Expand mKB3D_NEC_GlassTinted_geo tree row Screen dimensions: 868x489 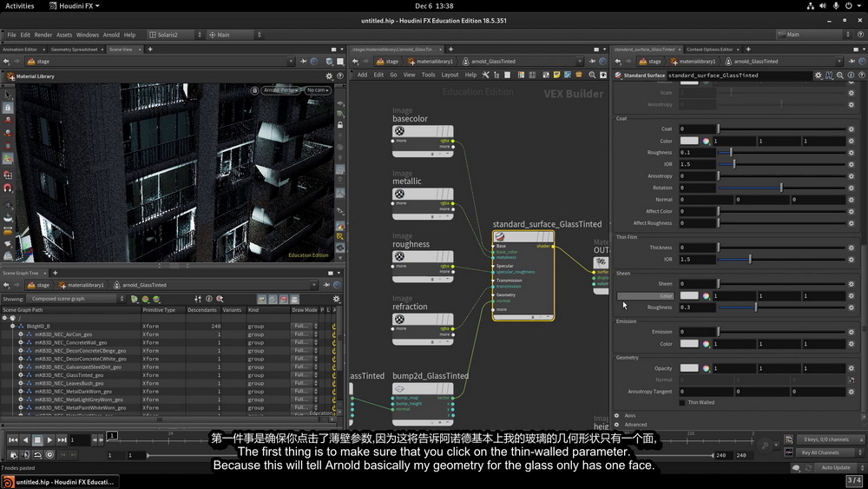21,375
